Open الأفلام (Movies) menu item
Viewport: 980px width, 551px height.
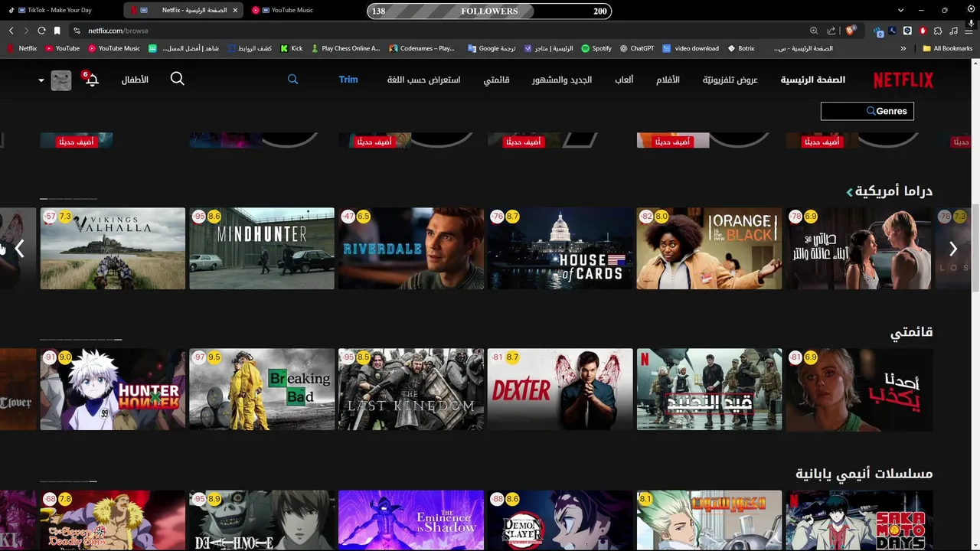(x=668, y=80)
